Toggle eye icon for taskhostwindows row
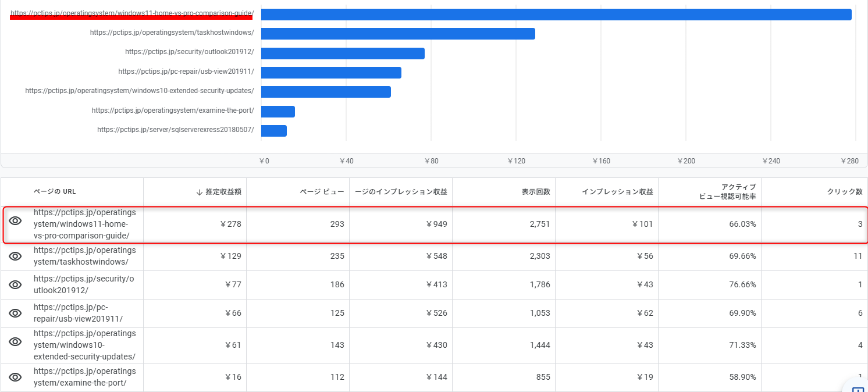Screen dimensions: 868x392 point(15,256)
